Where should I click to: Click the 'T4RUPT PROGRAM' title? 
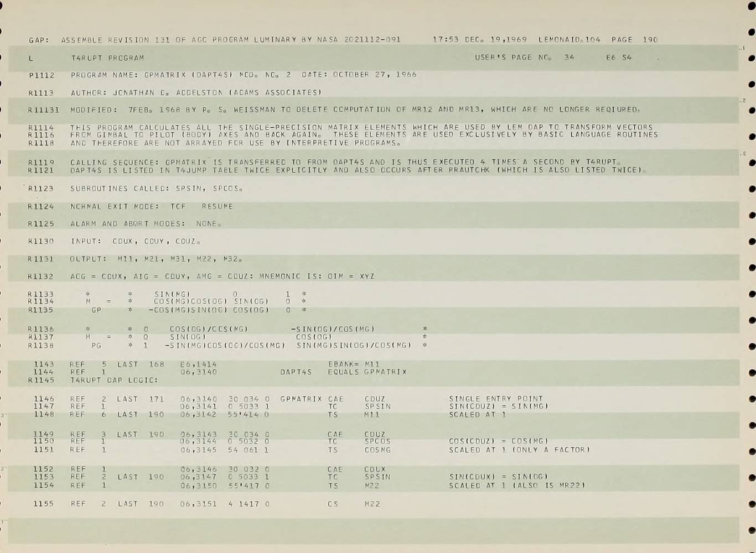(107, 58)
